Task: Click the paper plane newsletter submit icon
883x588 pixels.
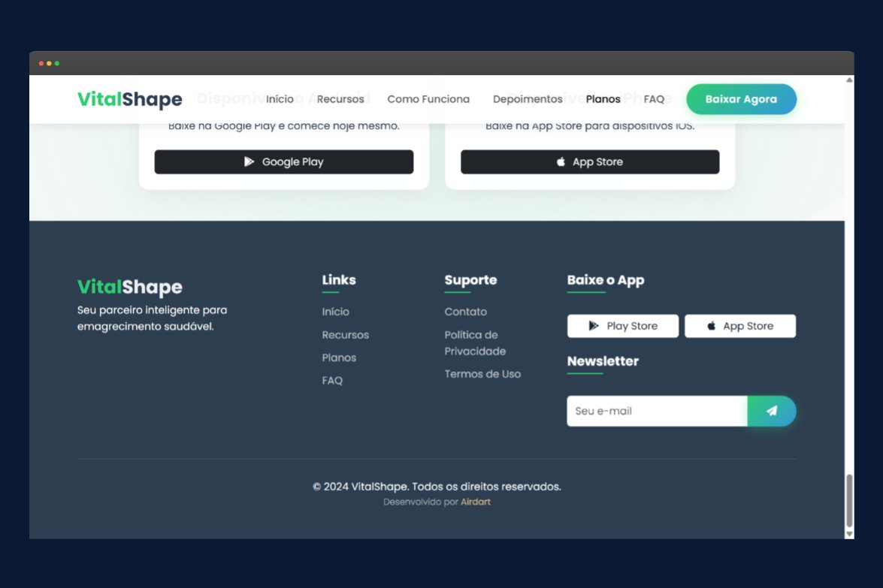Action: point(773,411)
